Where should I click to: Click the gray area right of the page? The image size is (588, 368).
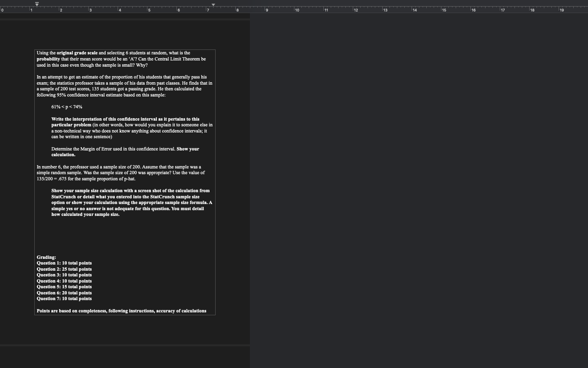click(x=408, y=184)
